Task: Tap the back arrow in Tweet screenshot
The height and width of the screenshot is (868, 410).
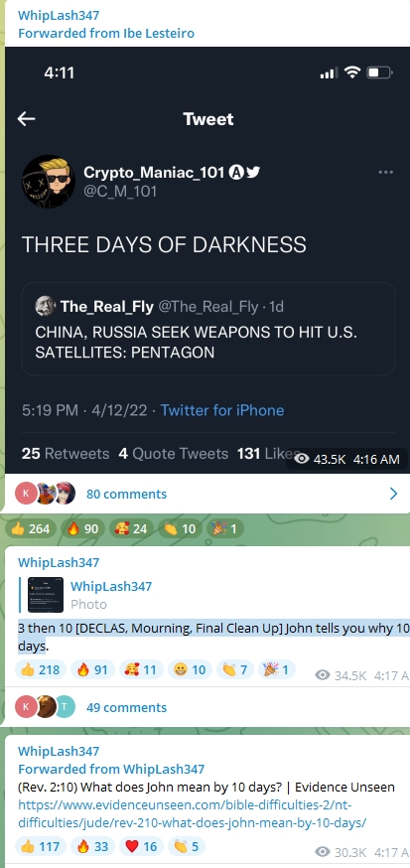Action: click(x=26, y=118)
